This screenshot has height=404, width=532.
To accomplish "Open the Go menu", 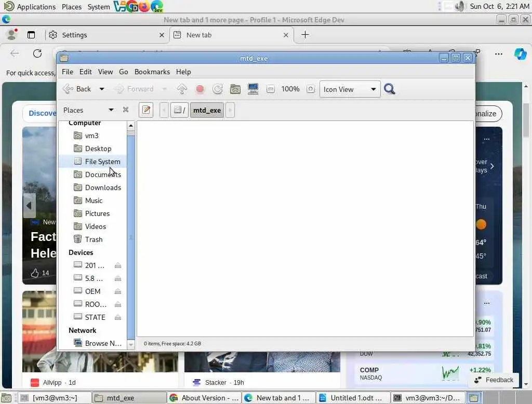I will pyautogui.click(x=124, y=72).
